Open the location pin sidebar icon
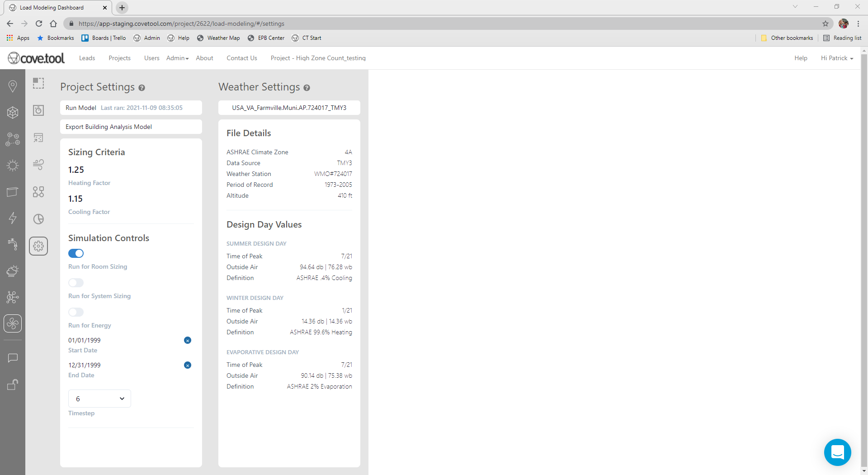 13,86
